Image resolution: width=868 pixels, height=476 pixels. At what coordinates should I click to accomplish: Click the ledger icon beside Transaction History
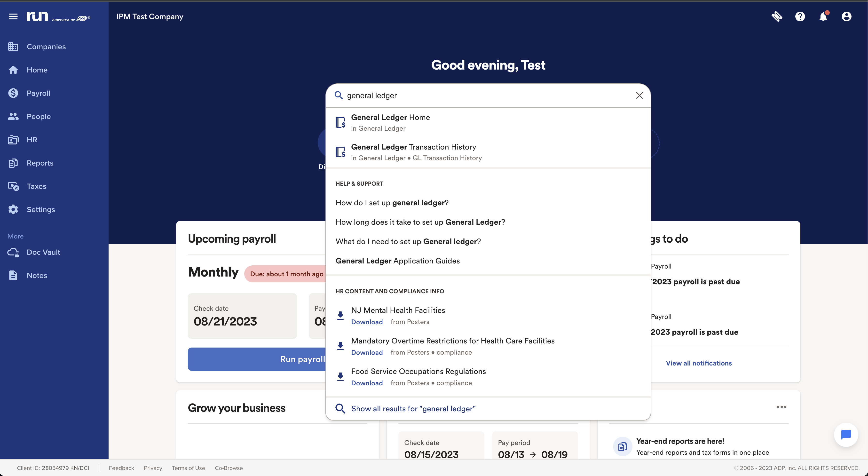pyautogui.click(x=340, y=152)
